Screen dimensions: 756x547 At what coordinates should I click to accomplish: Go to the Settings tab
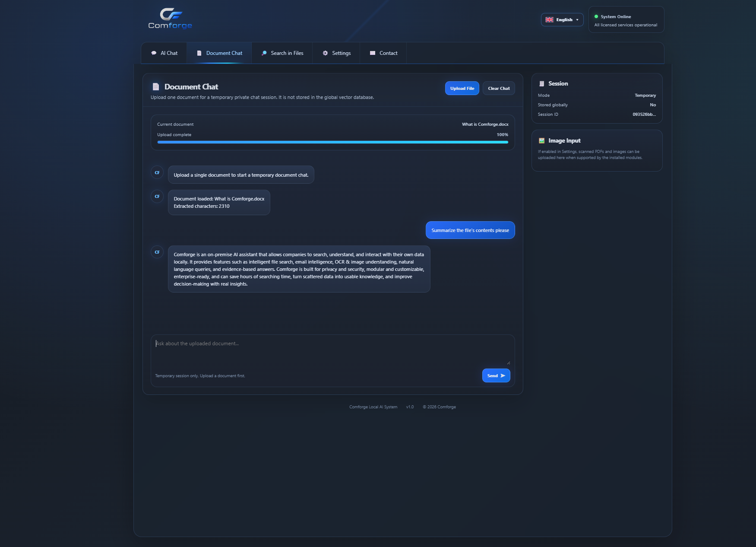[336, 53]
